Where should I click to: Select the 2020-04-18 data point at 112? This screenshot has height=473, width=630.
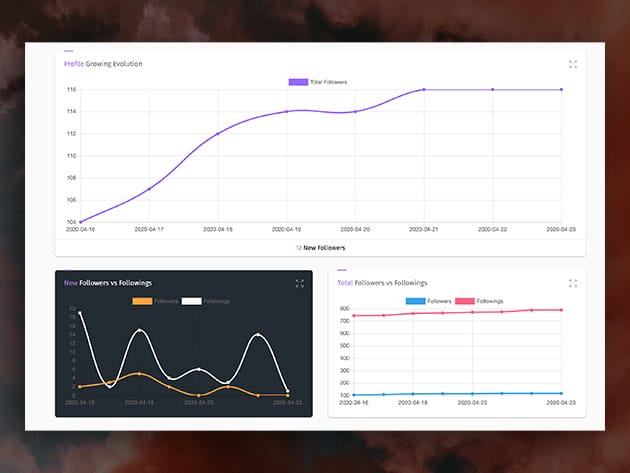click(x=218, y=134)
